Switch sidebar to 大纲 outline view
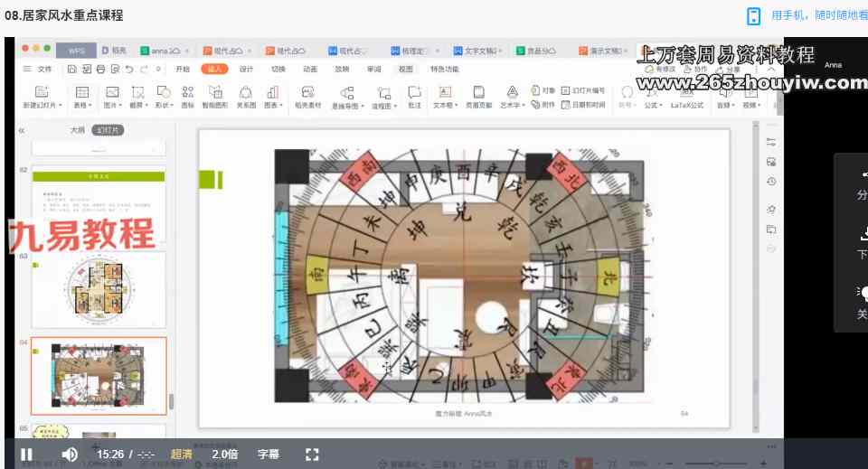 coord(78,130)
